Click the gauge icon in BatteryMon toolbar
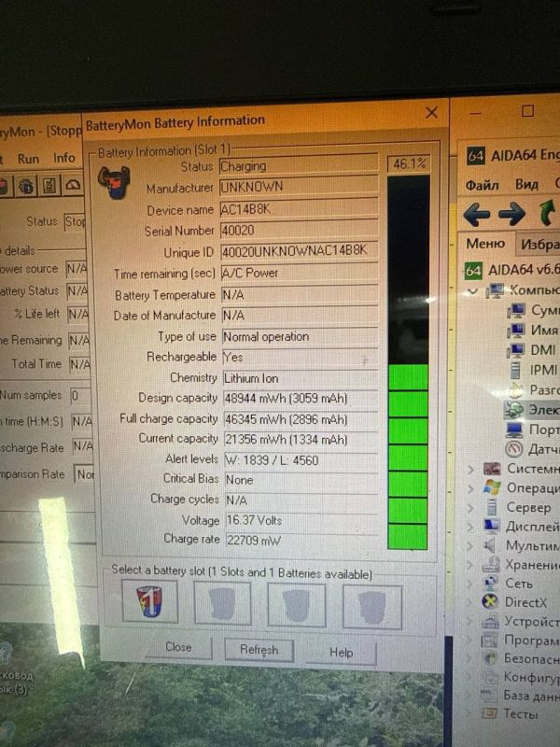 [x=73, y=185]
